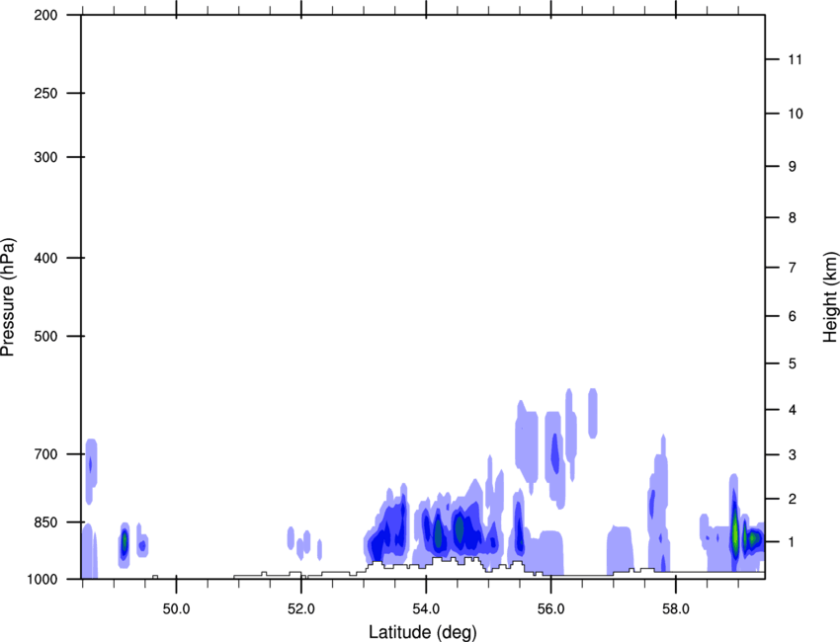Select the 700 pressure tick label

[x=45, y=454]
